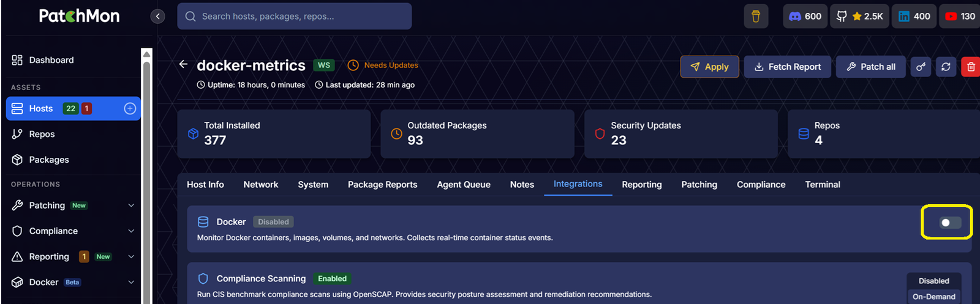Switch to the Notes tab
The image size is (980, 304).
point(522,185)
